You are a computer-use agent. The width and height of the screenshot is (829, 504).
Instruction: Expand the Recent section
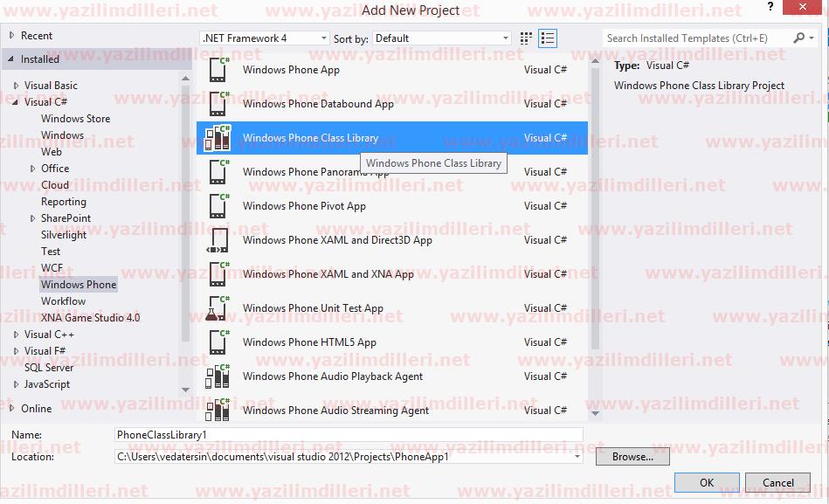pos(11,36)
